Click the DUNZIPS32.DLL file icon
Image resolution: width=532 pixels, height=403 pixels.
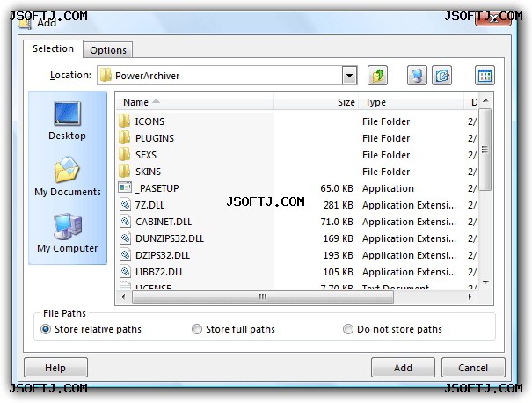(125, 238)
